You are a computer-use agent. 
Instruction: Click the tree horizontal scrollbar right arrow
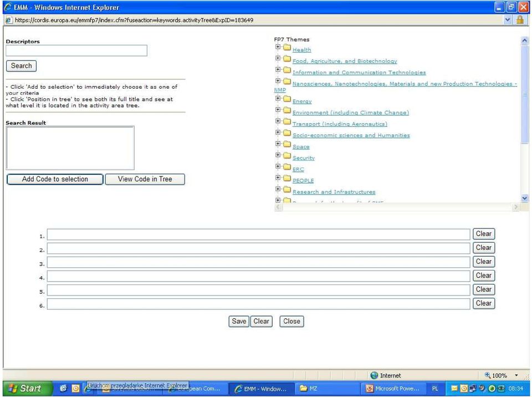pos(516,207)
